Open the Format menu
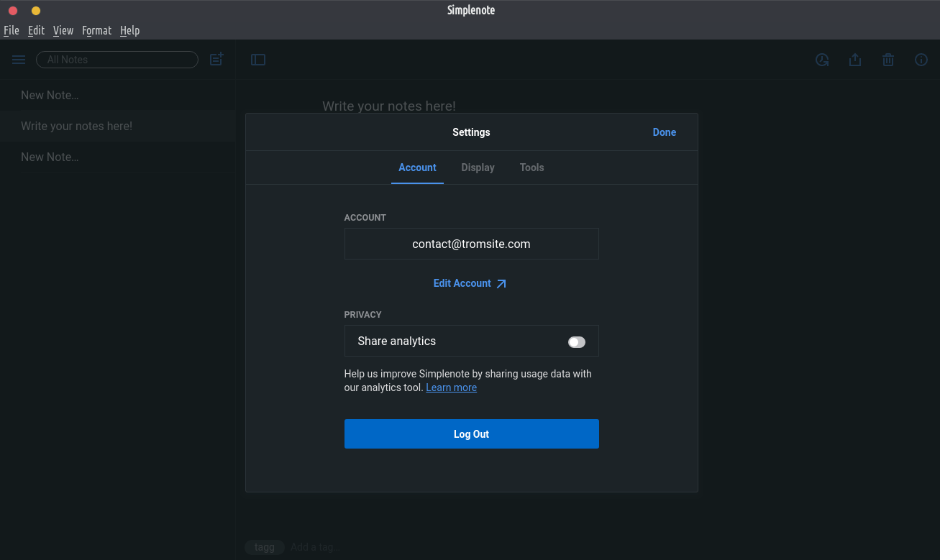This screenshot has width=940, height=560. click(x=96, y=30)
